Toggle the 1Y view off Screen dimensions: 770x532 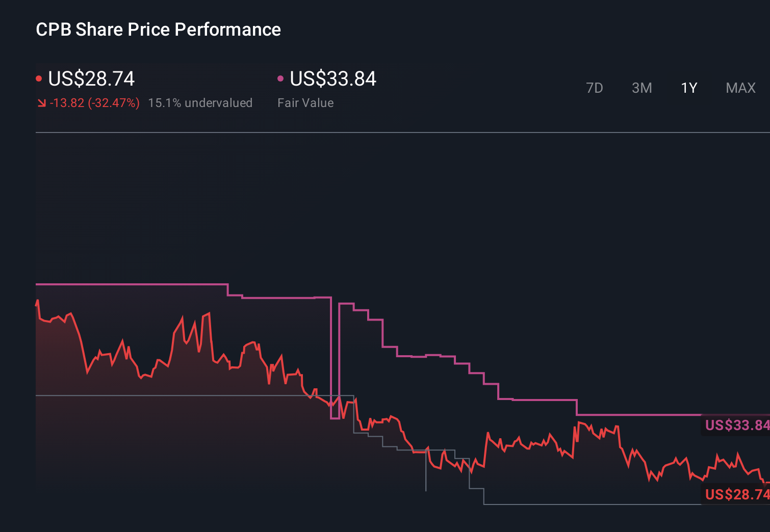pyautogui.click(x=688, y=88)
